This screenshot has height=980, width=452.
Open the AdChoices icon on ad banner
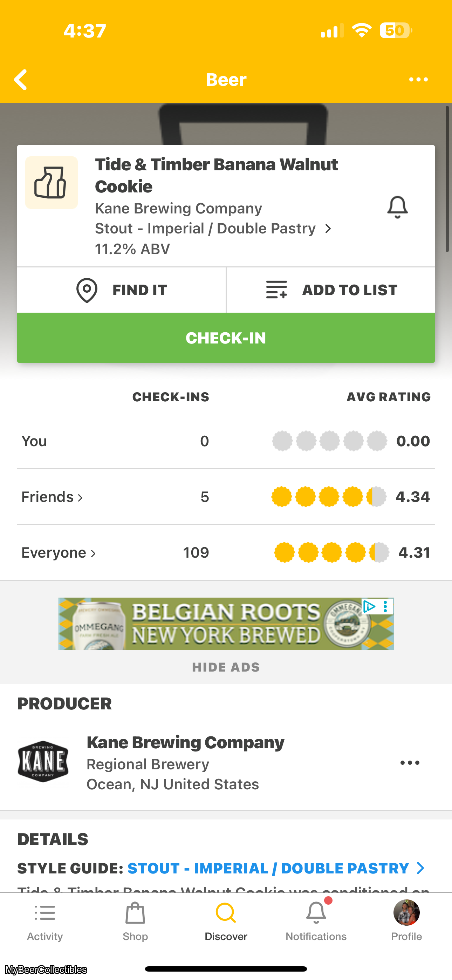(x=369, y=606)
